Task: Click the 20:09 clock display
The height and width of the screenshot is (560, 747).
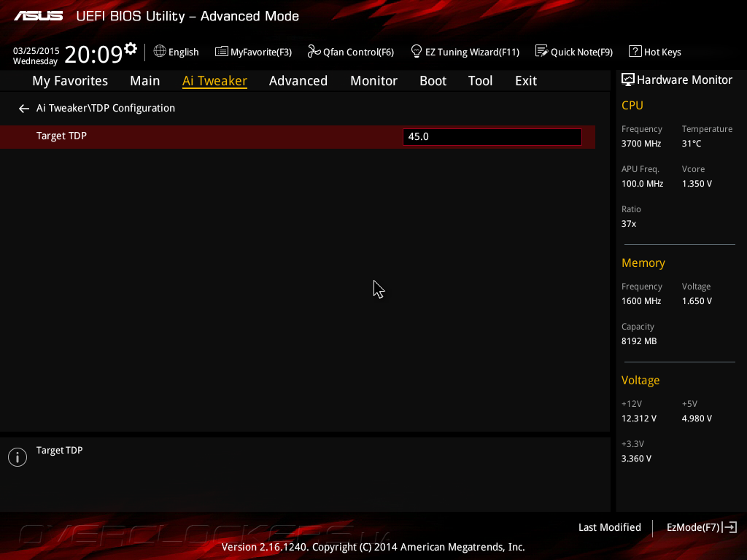Action: point(93,54)
